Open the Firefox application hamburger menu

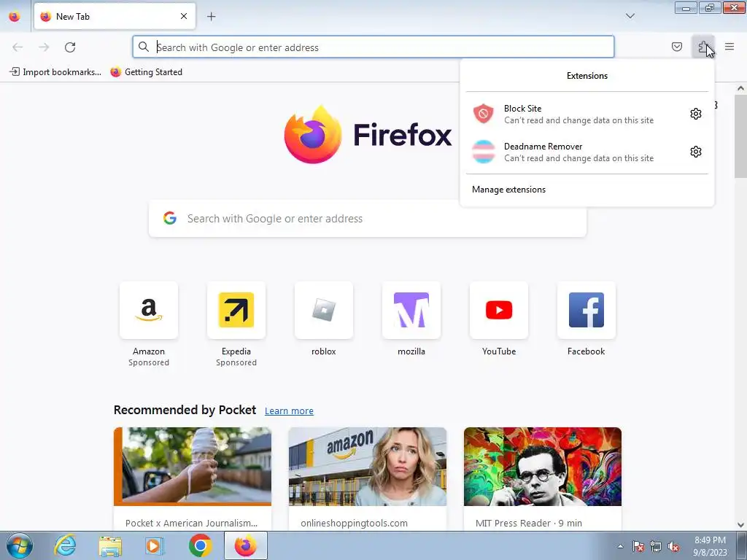tap(729, 47)
